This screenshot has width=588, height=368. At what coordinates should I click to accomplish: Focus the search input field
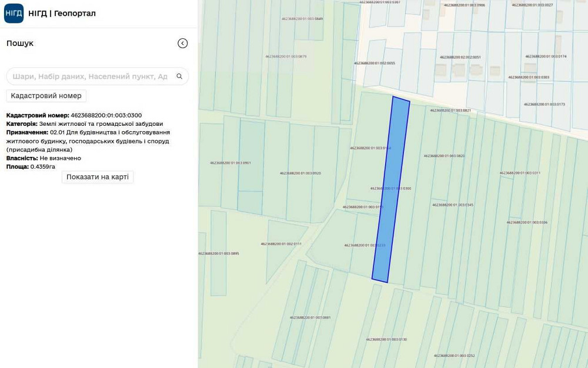point(89,76)
